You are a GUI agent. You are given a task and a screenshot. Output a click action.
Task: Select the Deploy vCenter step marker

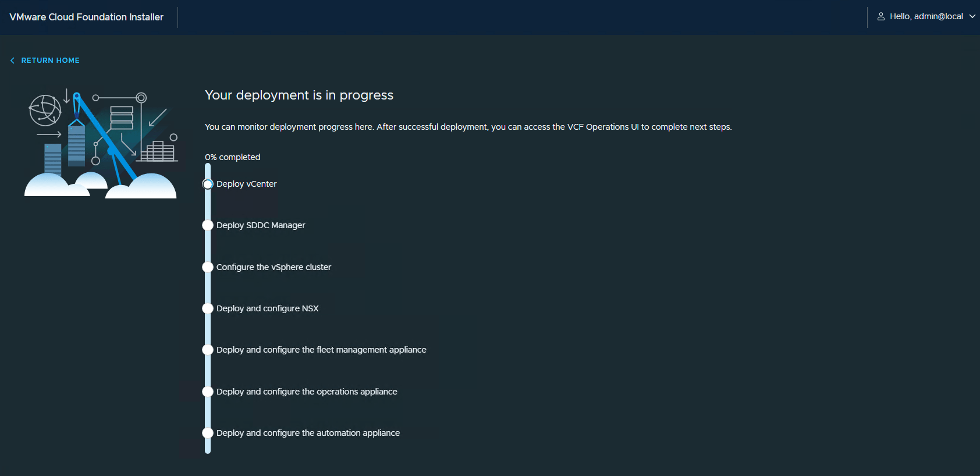208,184
